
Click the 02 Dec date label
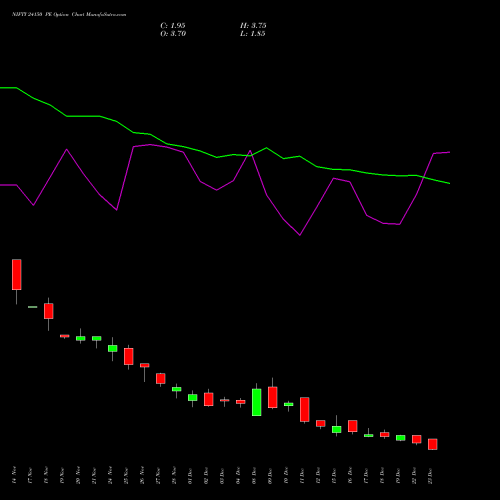click(206, 475)
